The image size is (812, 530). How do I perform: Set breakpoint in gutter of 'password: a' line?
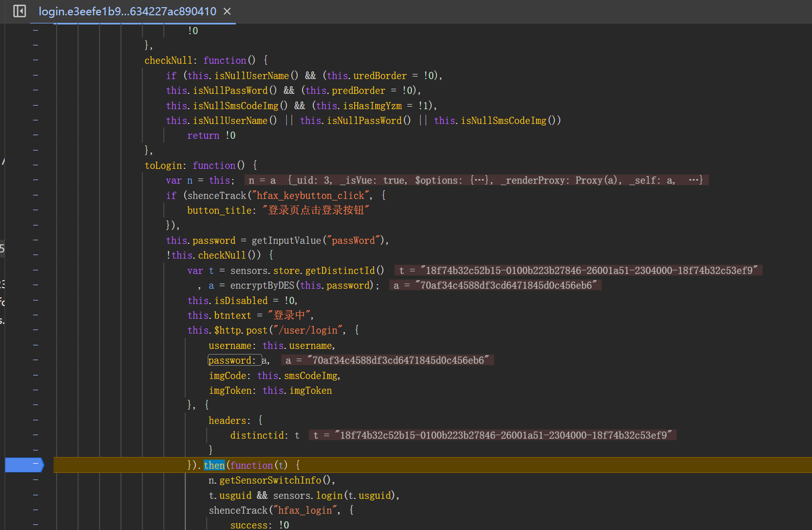(x=36, y=360)
